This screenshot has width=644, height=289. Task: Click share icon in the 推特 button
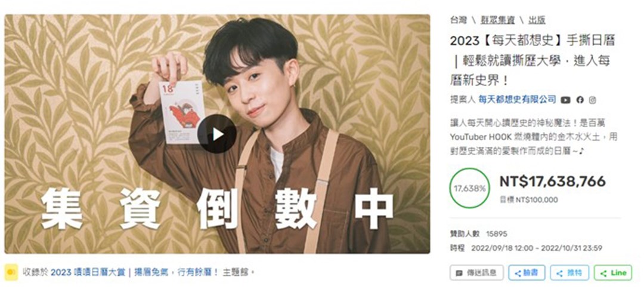coord(559,273)
